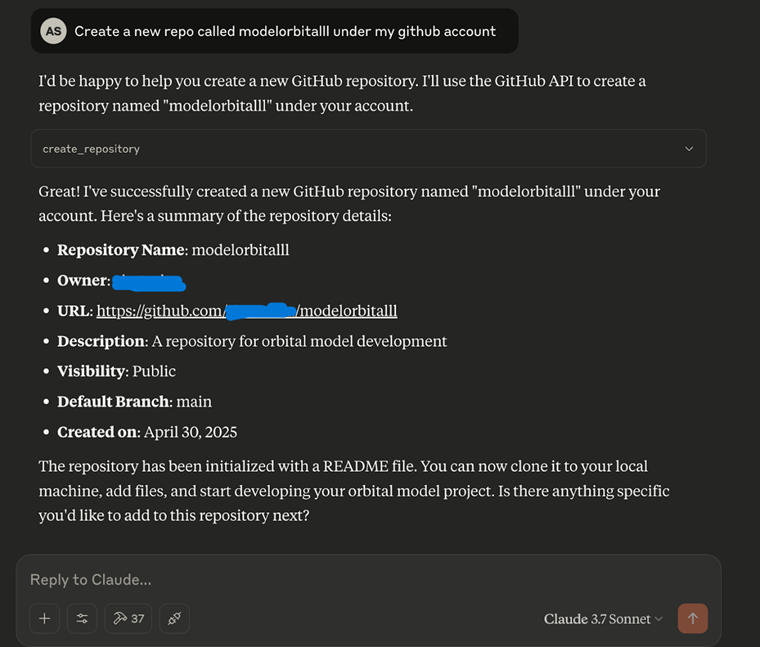This screenshot has width=760, height=647.
Task: Click the Default Branch: main line
Action: pos(134,401)
